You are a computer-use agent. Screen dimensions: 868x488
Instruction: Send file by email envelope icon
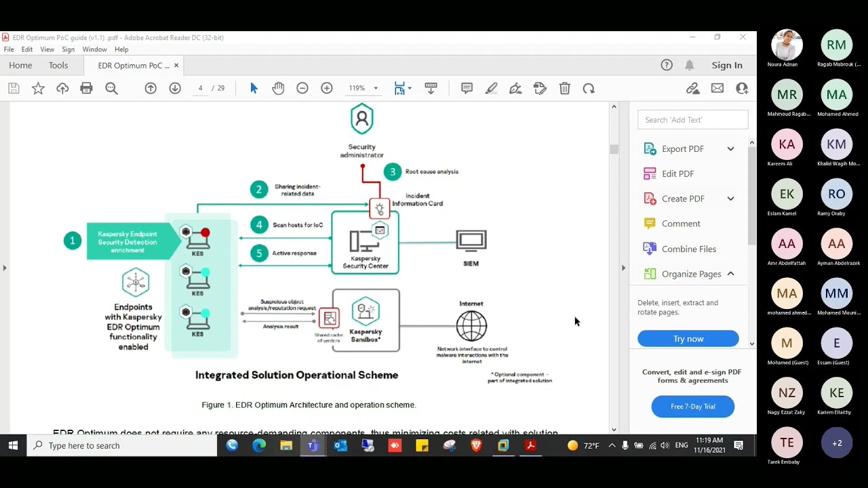[x=717, y=88]
